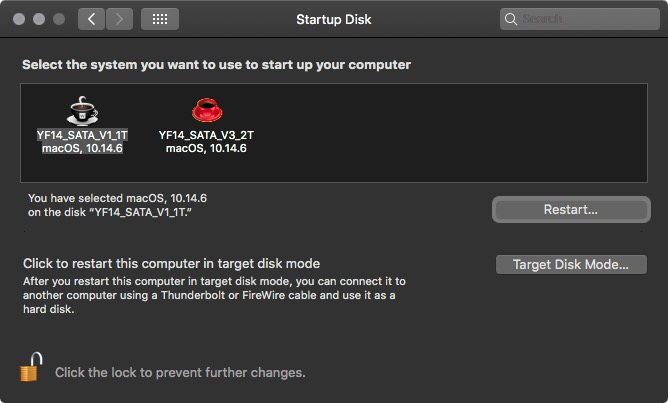
Task: Select the YF14_SATA_V1_1T black cup disk icon
Action: pos(83,109)
